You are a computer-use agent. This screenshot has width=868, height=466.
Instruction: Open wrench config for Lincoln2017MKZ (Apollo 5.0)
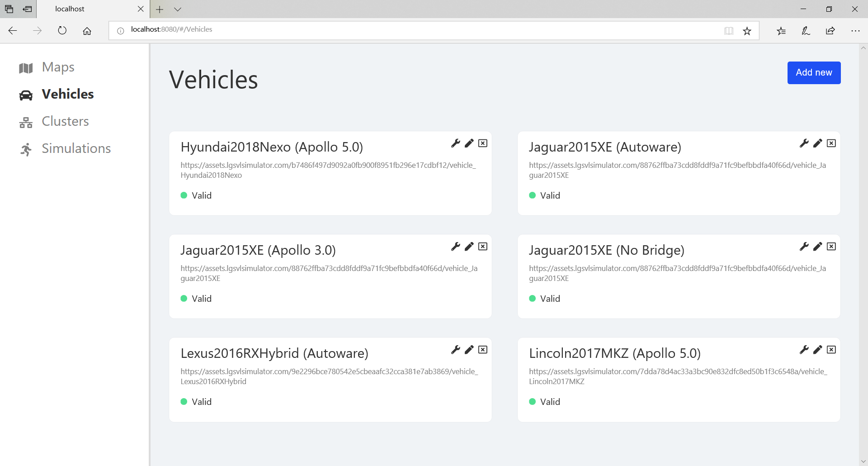[x=804, y=350]
